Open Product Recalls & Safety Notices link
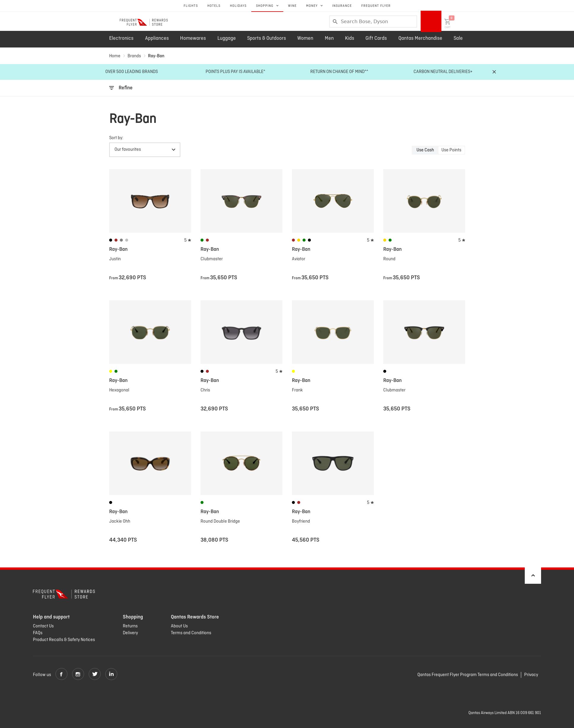 click(x=64, y=640)
